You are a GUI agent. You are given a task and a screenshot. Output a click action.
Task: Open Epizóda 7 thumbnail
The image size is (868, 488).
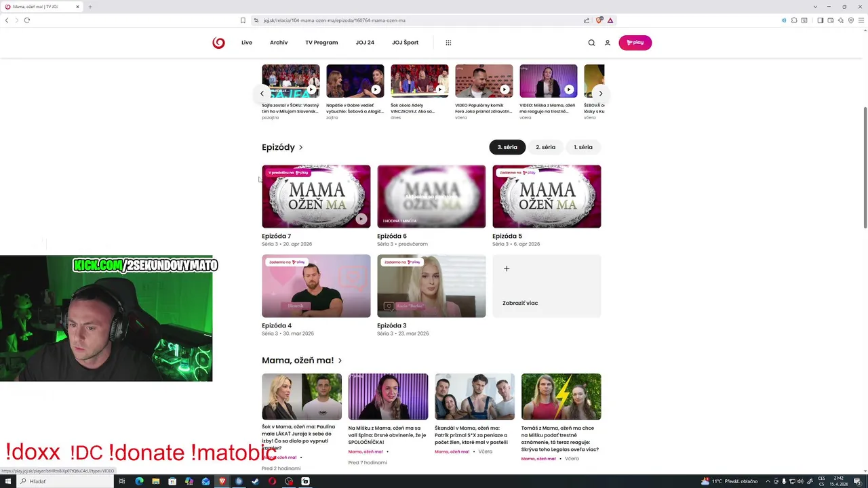tap(316, 197)
